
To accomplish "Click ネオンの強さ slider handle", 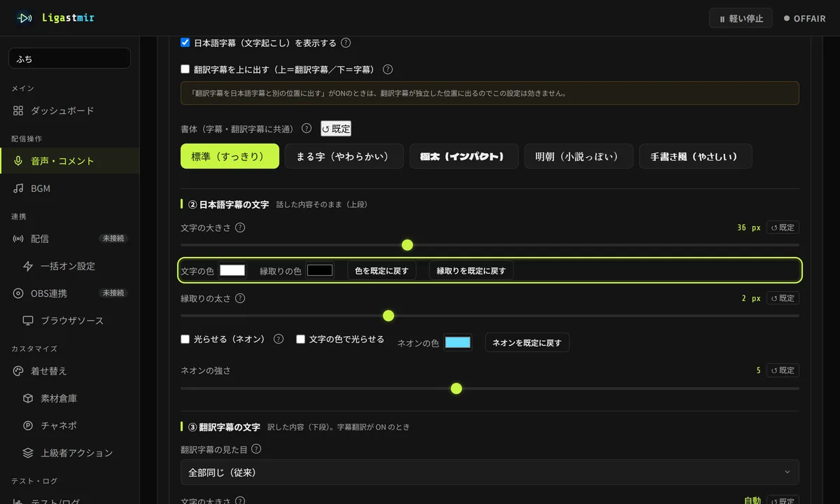I will (456, 388).
